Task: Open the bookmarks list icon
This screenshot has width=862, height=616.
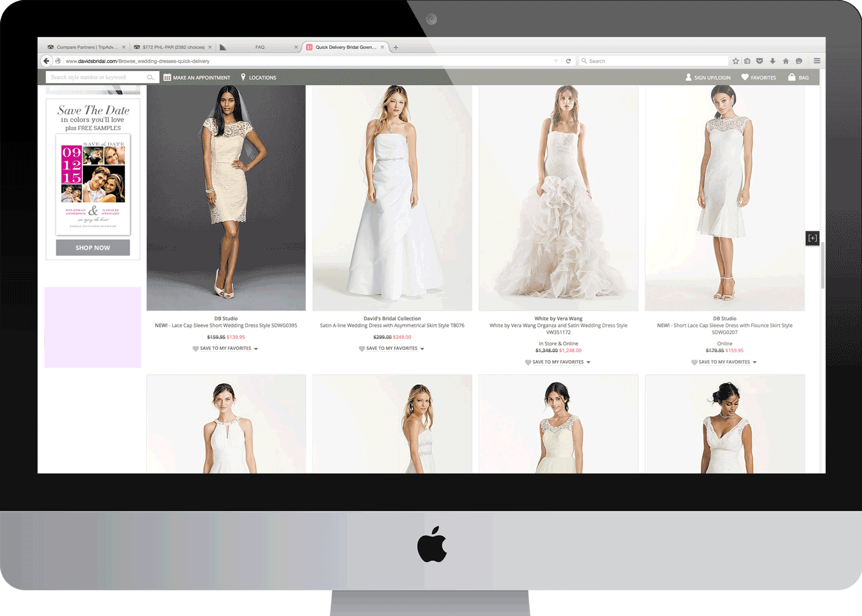Action: pos(747,61)
